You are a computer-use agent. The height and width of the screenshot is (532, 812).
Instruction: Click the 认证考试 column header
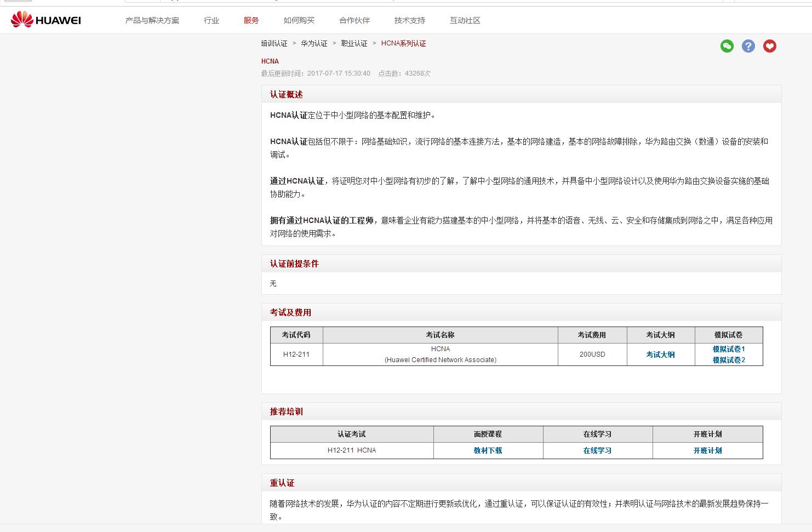coord(352,434)
